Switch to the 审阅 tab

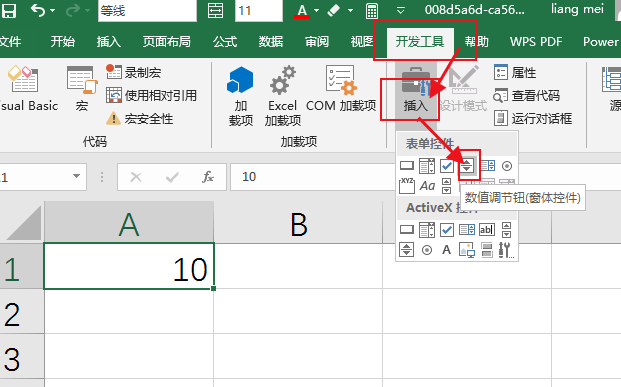(x=317, y=41)
